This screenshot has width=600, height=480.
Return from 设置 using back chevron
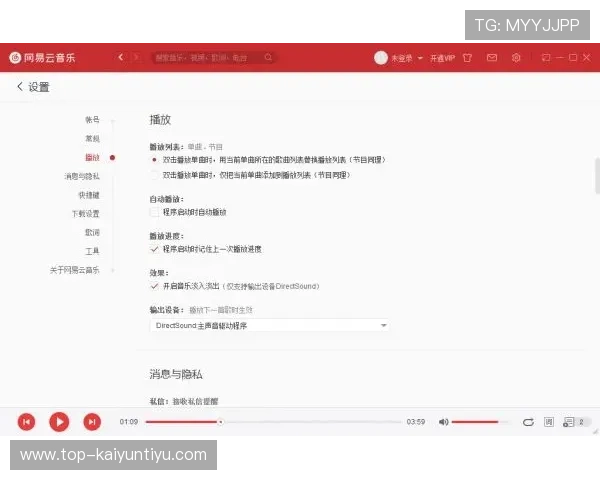20,87
